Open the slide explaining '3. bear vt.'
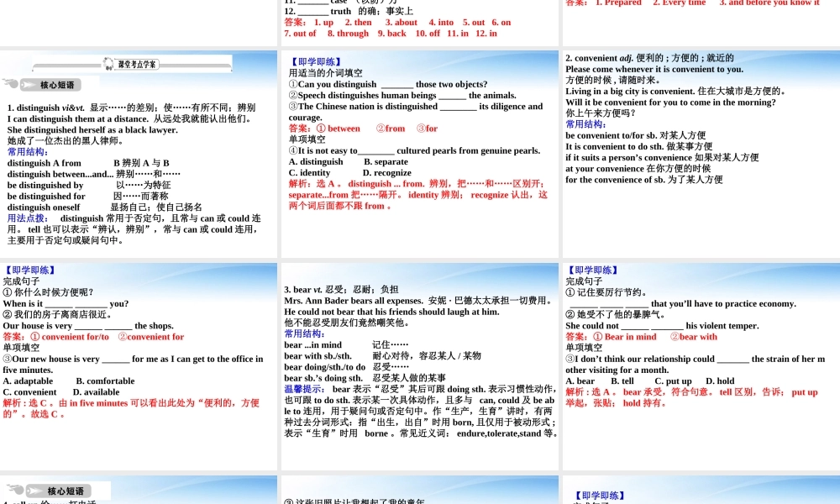The width and height of the screenshot is (840, 504). coord(419,367)
